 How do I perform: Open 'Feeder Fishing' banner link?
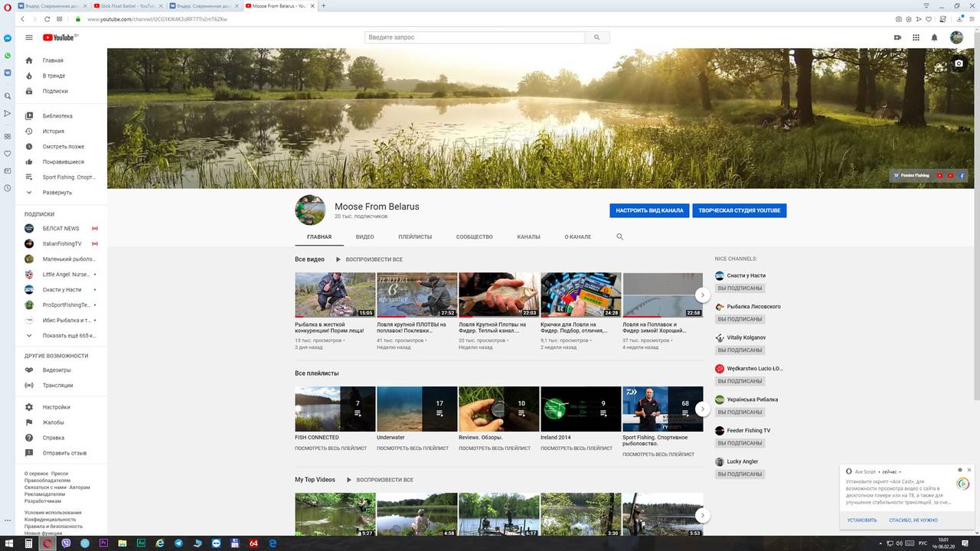[911, 175]
